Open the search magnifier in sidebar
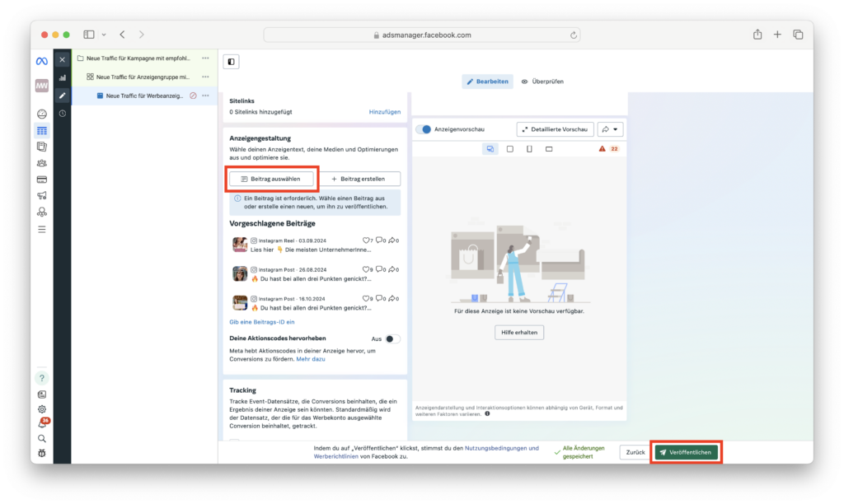 (41, 439)
